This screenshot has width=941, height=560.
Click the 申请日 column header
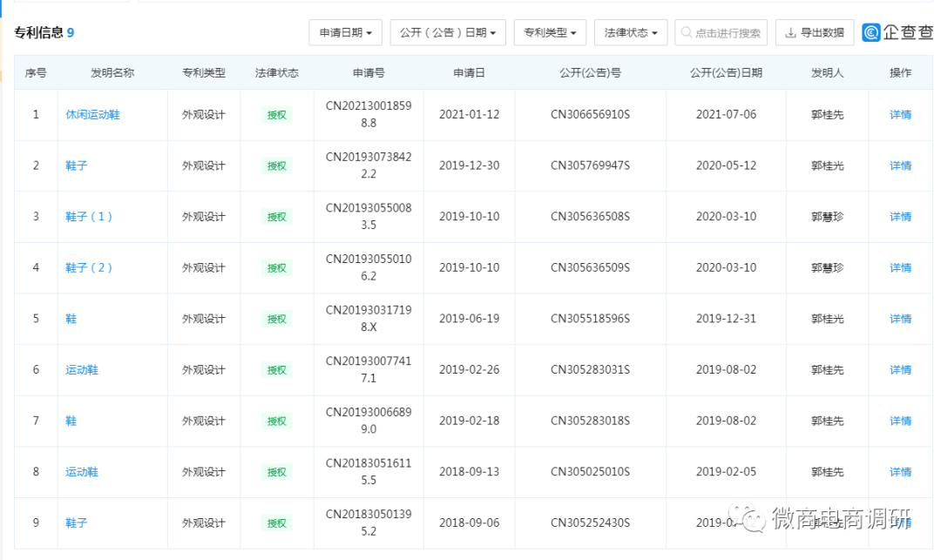(469, 73)
